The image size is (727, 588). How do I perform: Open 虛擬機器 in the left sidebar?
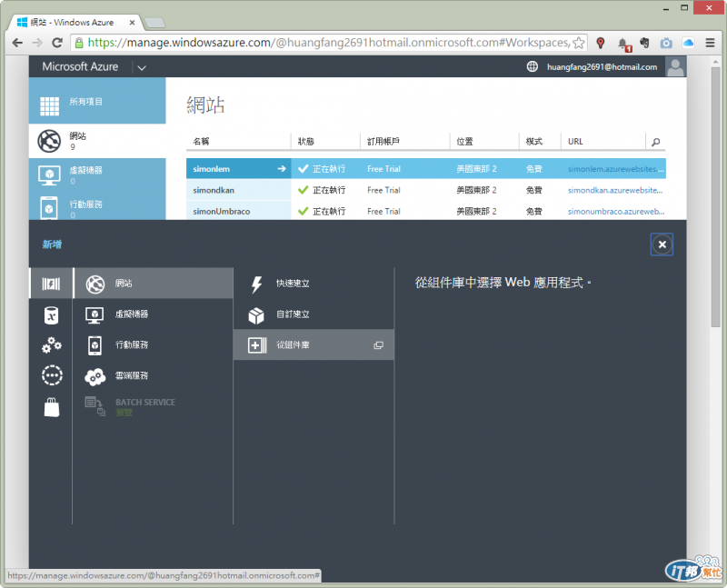(x=97, y=174)
